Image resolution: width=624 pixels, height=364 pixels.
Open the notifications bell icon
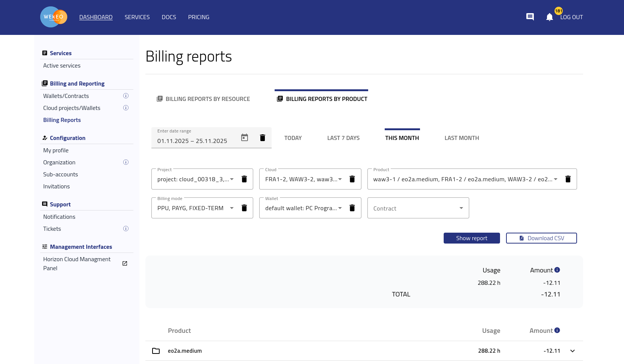tap(549, 17)
